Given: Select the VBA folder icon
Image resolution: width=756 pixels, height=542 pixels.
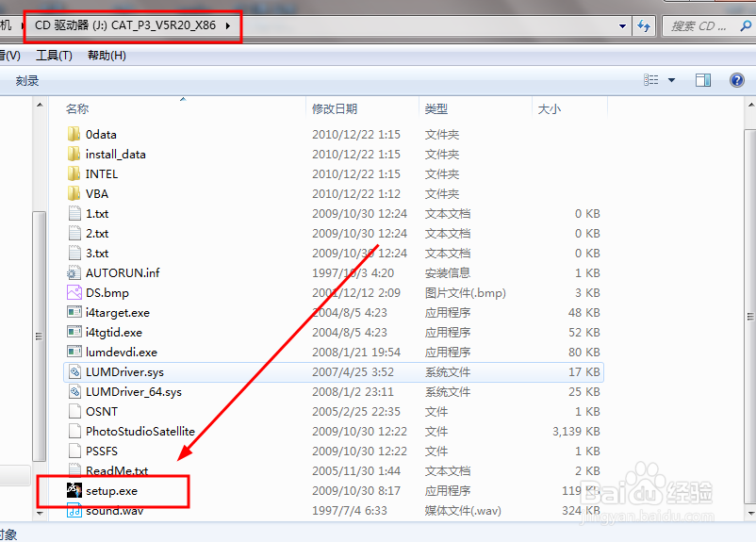Looking at the screenshot, I should click(74, 193).
